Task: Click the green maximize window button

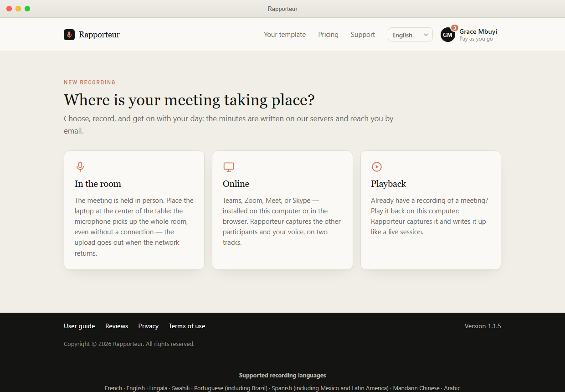Action: [x=27, y=9]
